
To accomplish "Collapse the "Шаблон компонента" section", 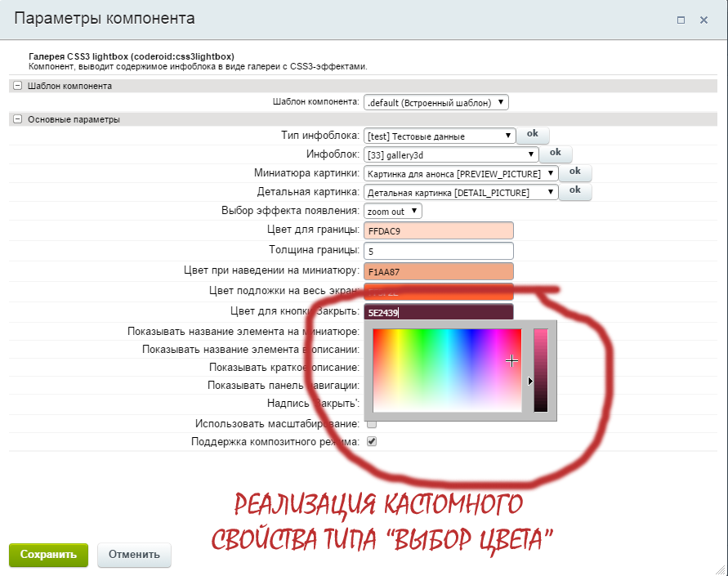I will point(17,86).
